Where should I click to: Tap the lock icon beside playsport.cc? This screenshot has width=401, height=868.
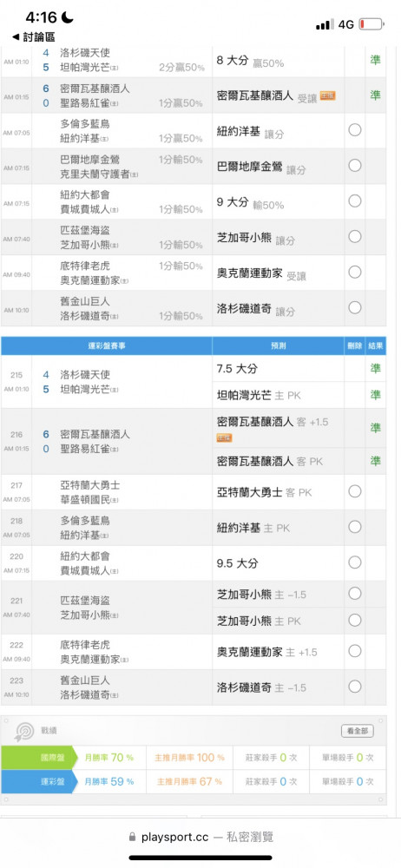132,837
